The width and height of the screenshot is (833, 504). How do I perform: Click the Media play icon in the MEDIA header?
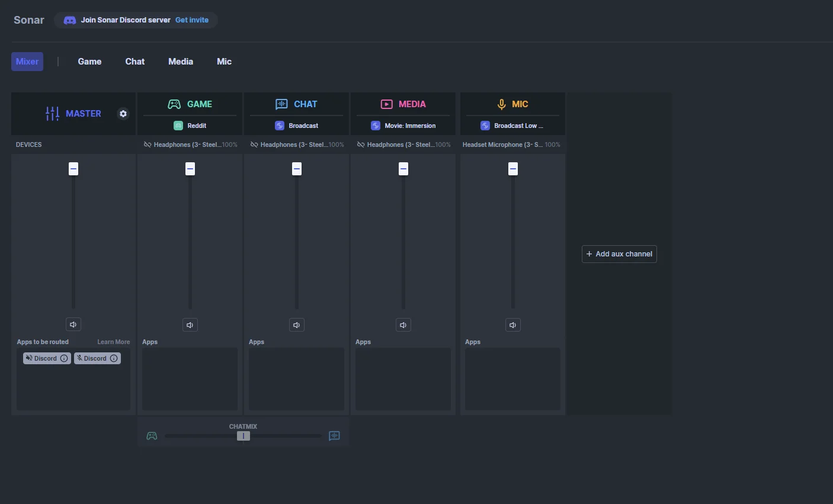[x=386, y=104]
